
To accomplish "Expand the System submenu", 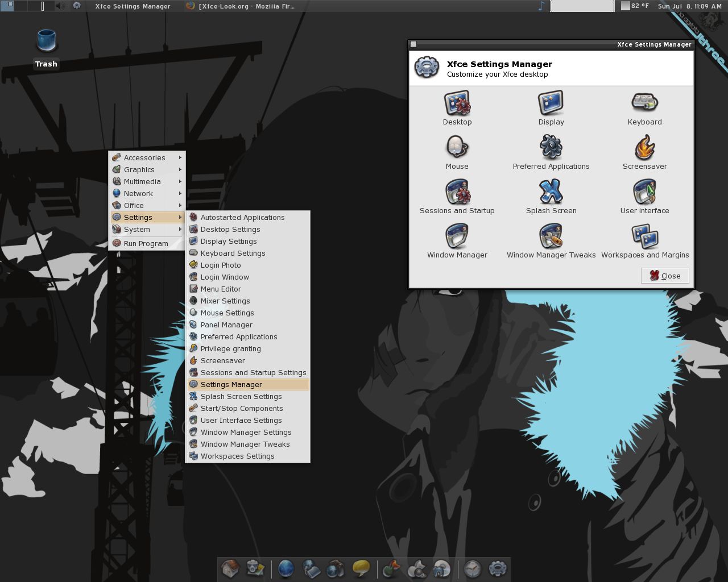I will pos(147,229).
